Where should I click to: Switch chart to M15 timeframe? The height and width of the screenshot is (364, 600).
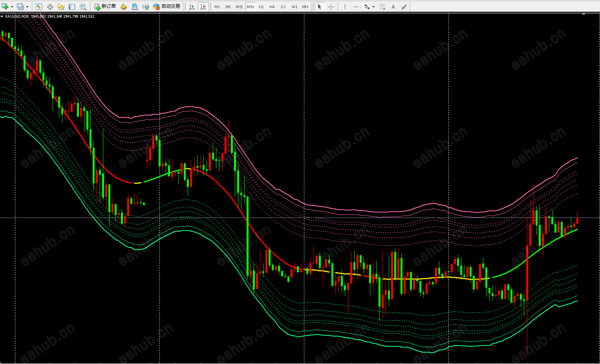[239, 7]
